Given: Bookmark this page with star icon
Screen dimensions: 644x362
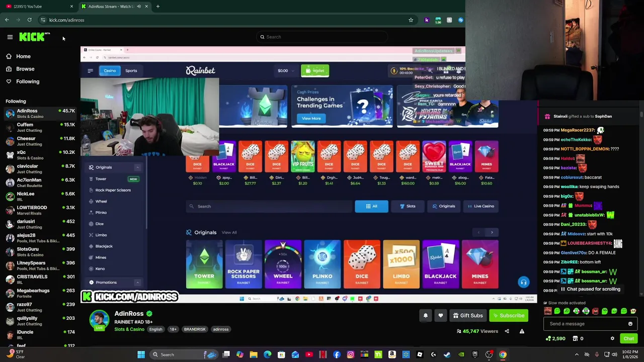Looking at the screenshot, I should (411, 20).
